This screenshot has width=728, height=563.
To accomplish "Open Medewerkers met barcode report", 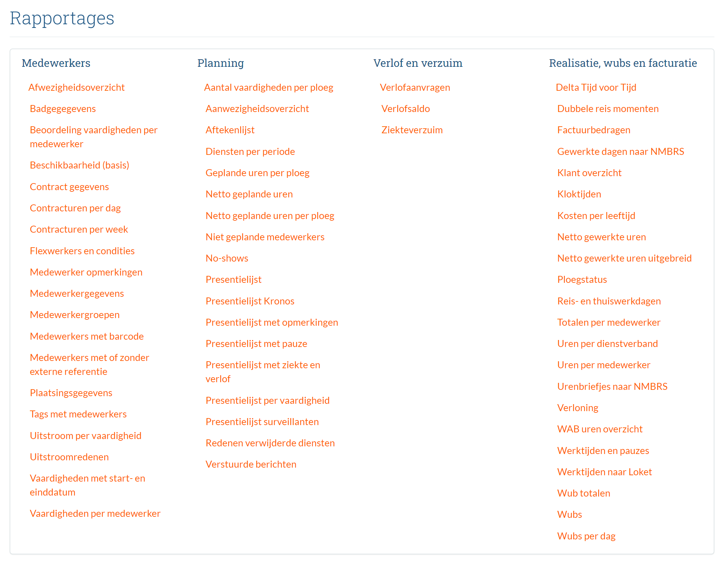I will (x=87, y=336).
